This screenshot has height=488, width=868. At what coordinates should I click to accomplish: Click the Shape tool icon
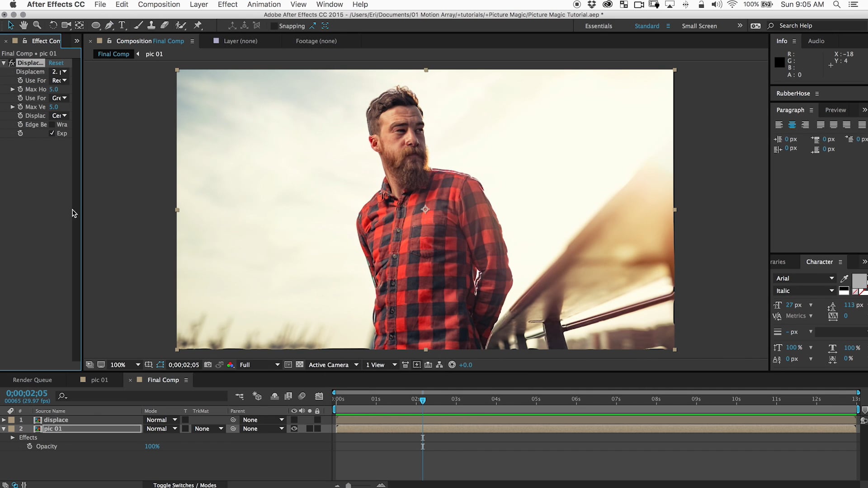[x=95, y=25]
